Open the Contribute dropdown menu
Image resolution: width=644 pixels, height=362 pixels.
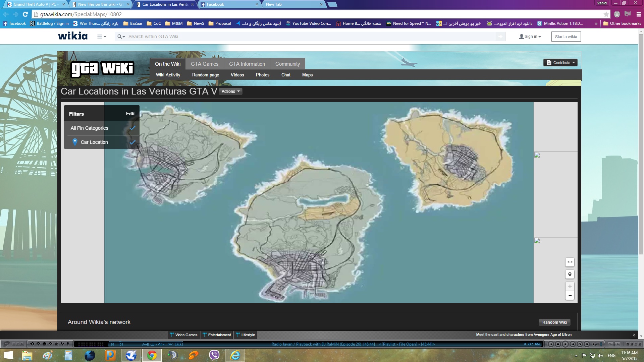(560, 63)
